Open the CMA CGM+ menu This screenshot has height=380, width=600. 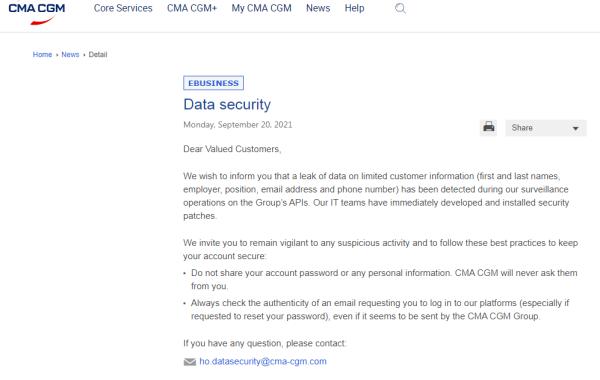(192, 8)
